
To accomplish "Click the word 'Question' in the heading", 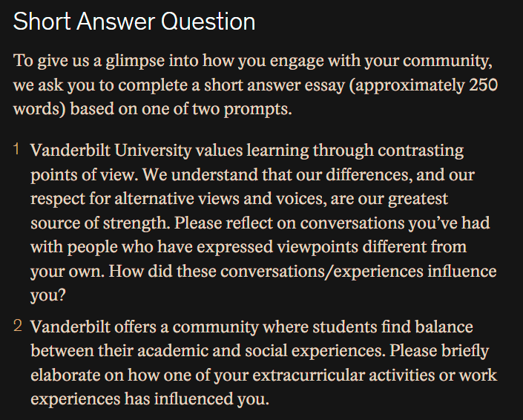I will [208, 22].
